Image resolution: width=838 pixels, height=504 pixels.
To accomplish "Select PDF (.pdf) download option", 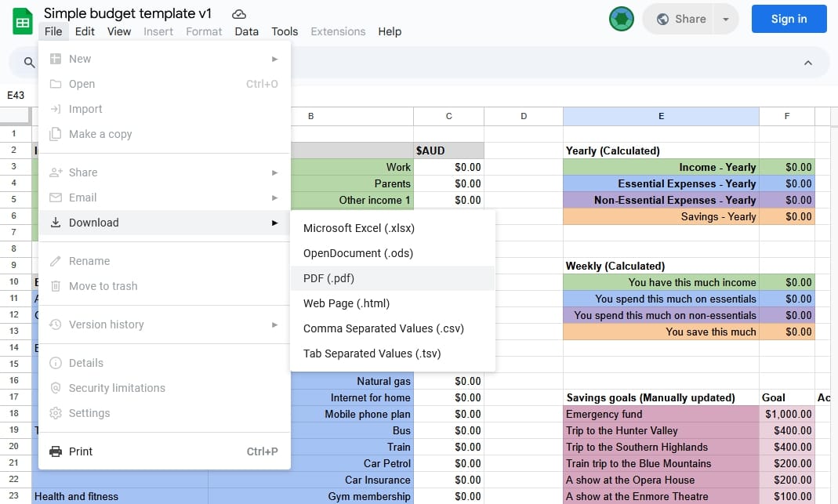I will tap(329, 278).
